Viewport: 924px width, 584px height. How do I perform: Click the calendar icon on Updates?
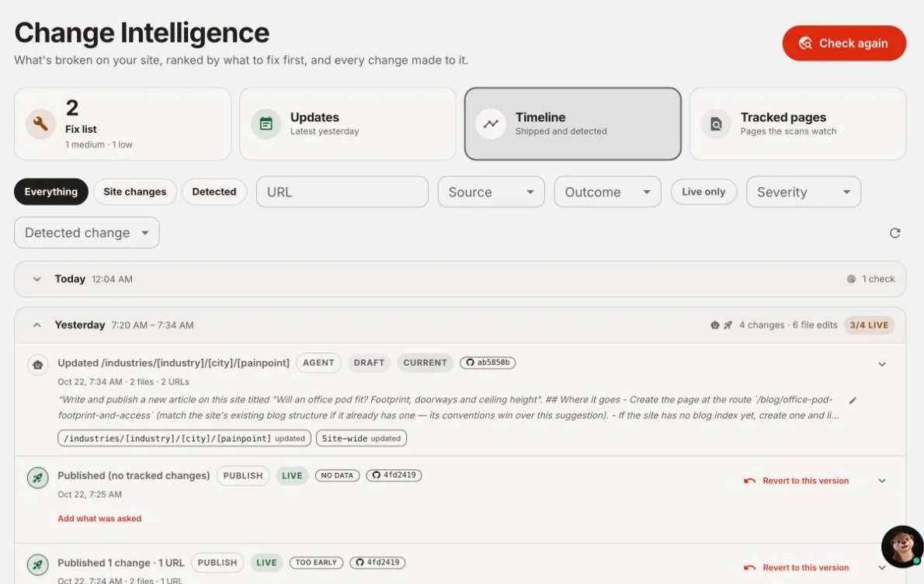[266, 123]
